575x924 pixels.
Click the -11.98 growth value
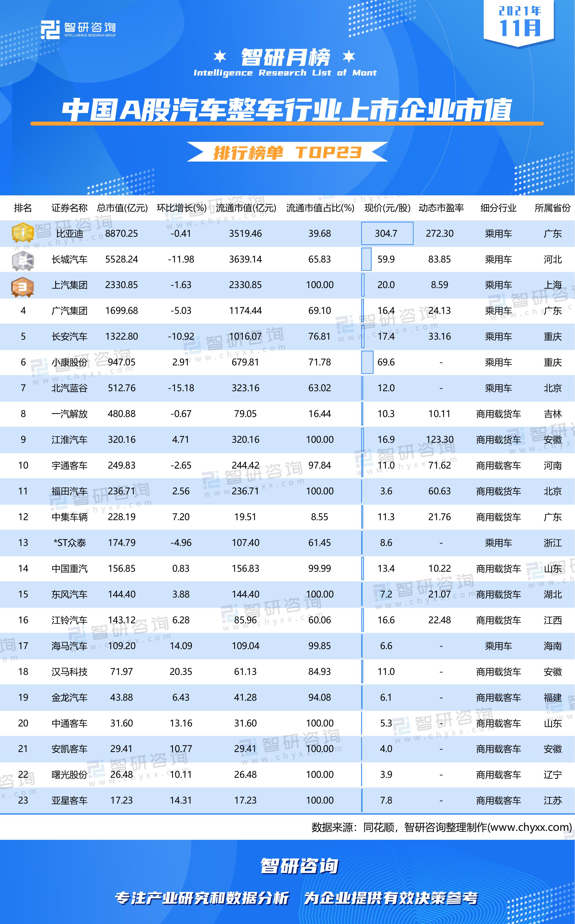click(x=181, y=259)
